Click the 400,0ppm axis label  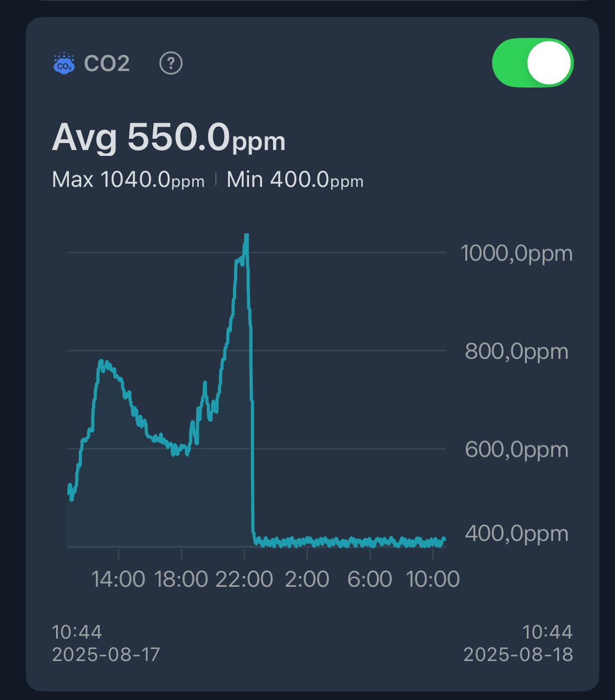(x=516, y=533)
